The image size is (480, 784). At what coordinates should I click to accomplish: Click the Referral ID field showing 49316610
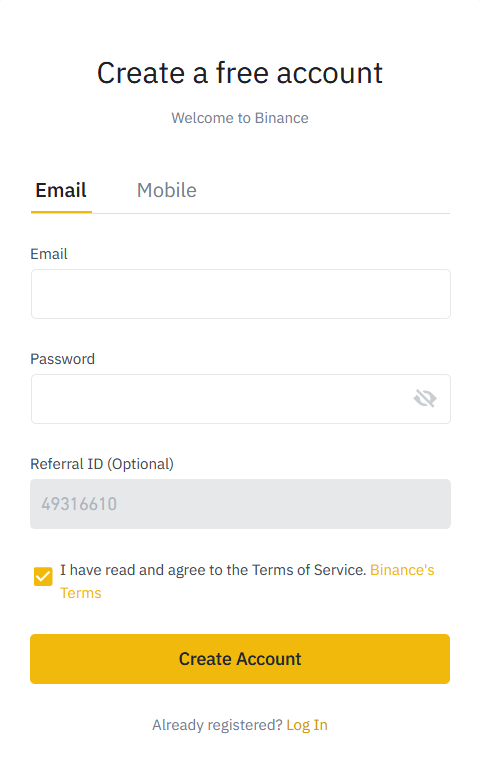[240, 504]
